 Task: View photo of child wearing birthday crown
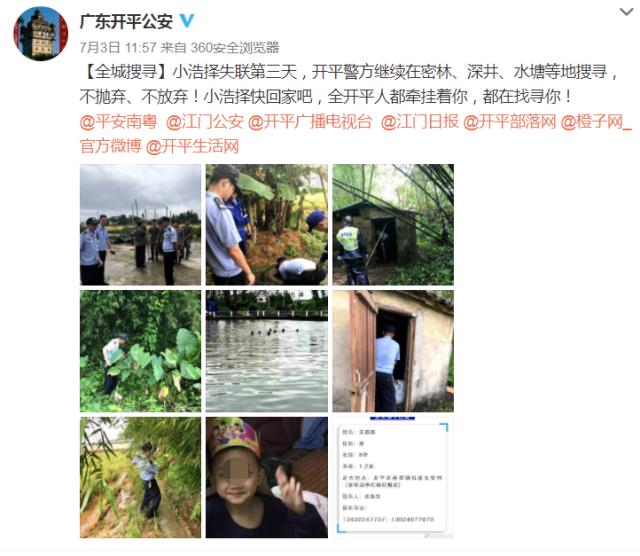267,477
